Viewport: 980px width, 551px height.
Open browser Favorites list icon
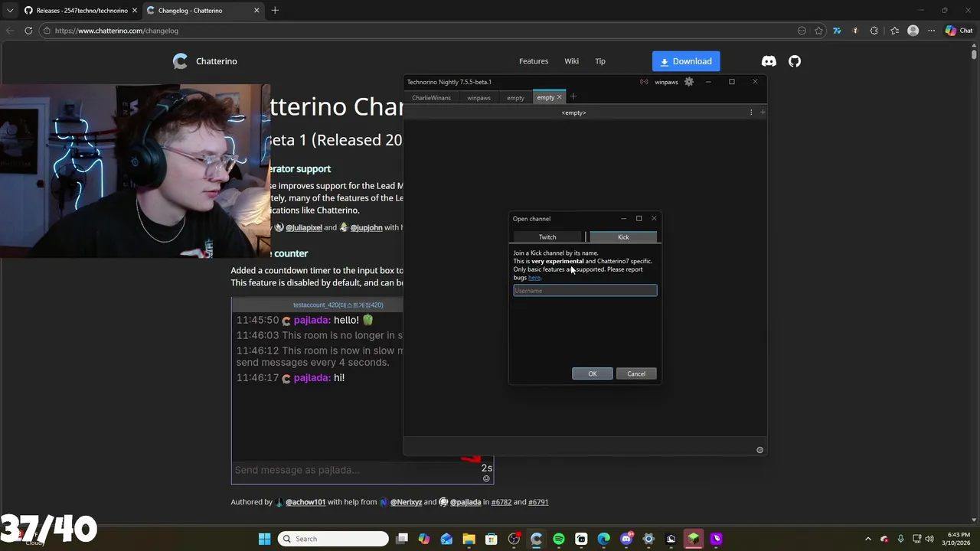[x=894, y=31]
